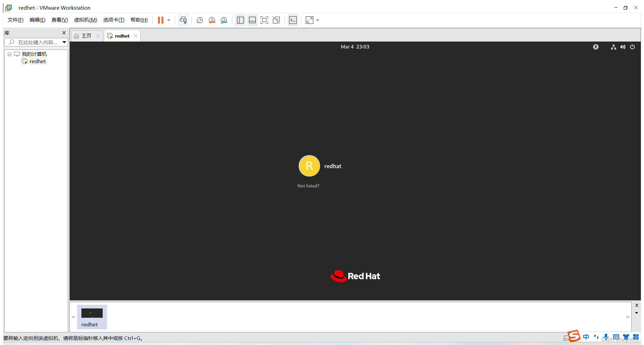Click the network status icon

tap(613, 47)
